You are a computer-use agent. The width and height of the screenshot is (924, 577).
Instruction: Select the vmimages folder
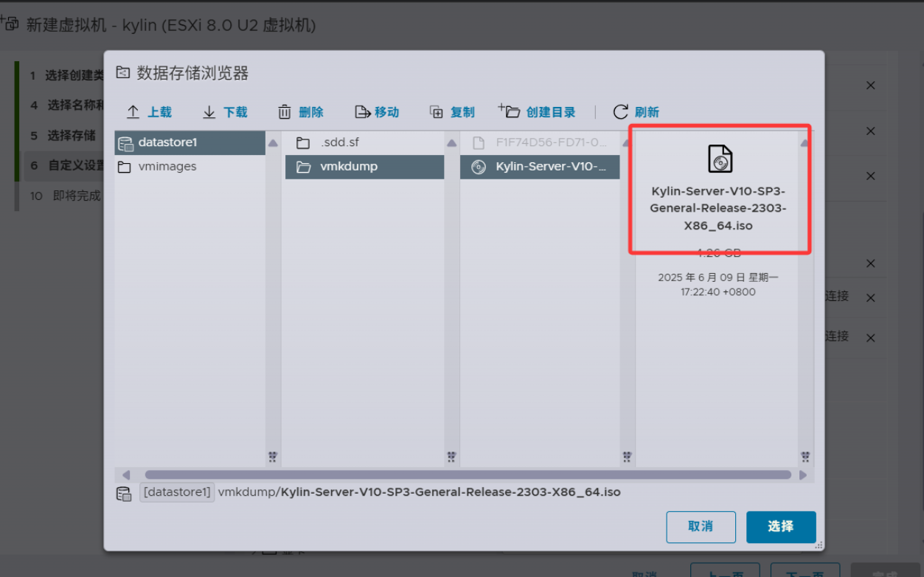tap(167, 167)
